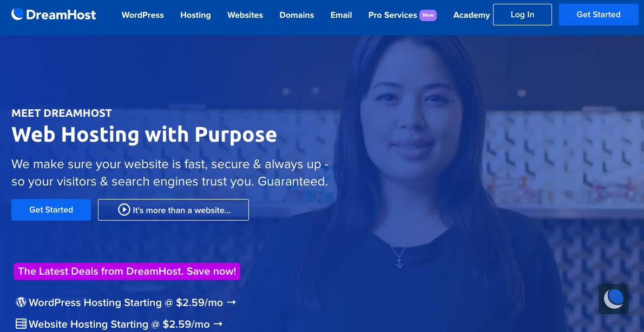Click Get Started in the header
Image resolution: width=644 pixels, height=332 pixels.
[599, 15]
